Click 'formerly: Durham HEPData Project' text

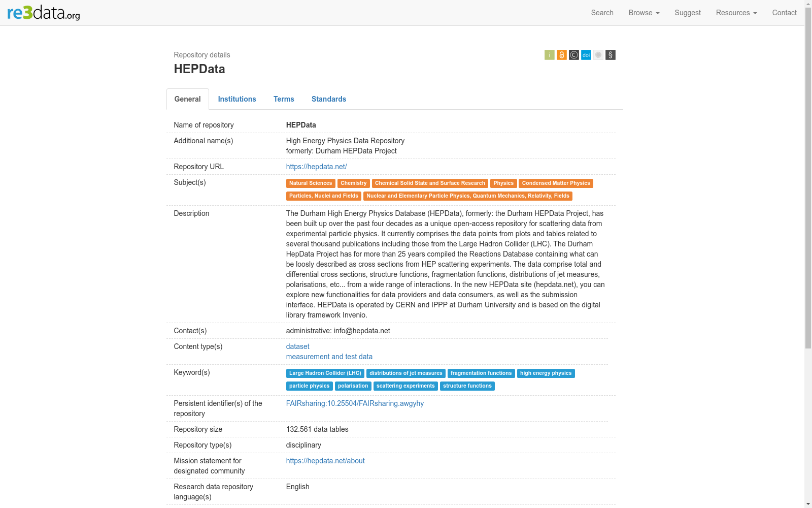point(342,151)
